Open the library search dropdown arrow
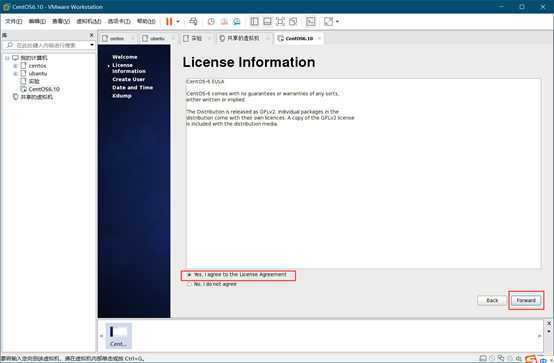 92,45
